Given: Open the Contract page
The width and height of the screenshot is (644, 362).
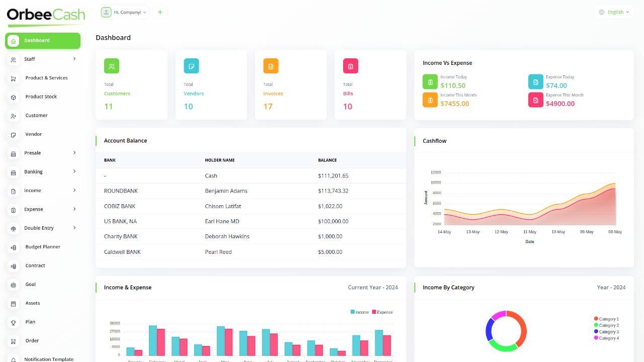Looking at the screenshot, I should (x=35, y=265).
